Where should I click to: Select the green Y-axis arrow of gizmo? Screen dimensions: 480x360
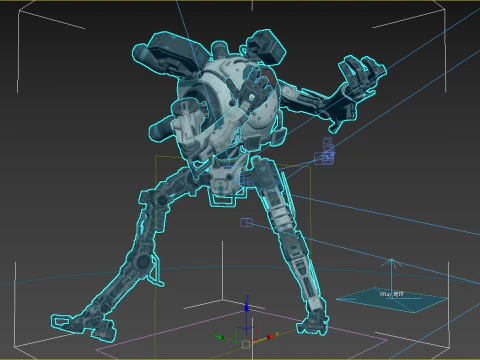(219, 336)
